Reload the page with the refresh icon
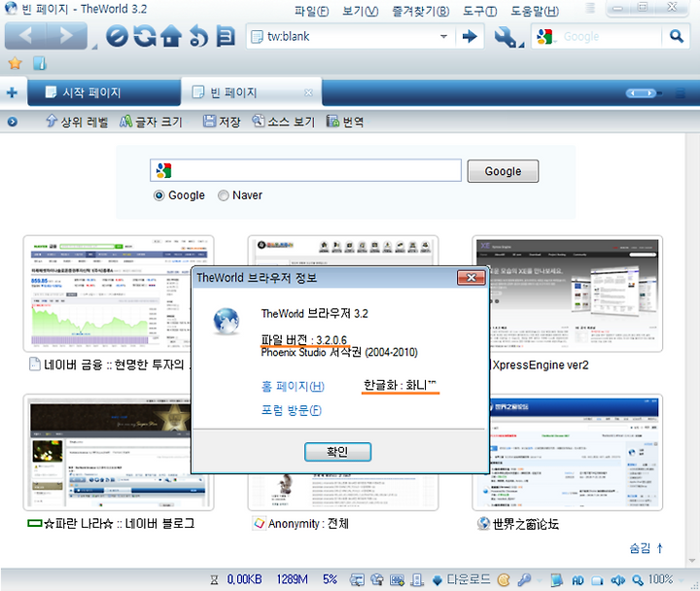The width and height of the screenshot is (700, 591). (145, 36)
